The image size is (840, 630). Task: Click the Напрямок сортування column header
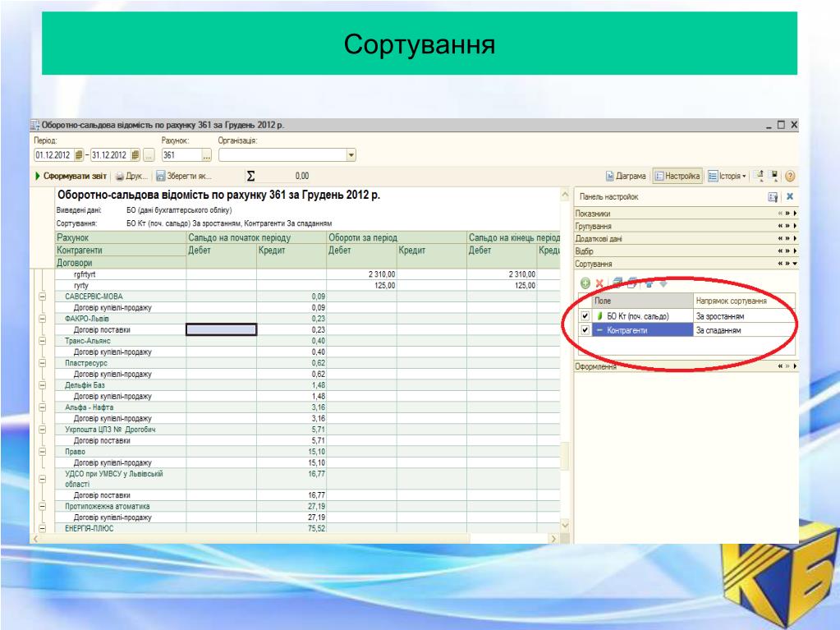click(x=744, y=301)
